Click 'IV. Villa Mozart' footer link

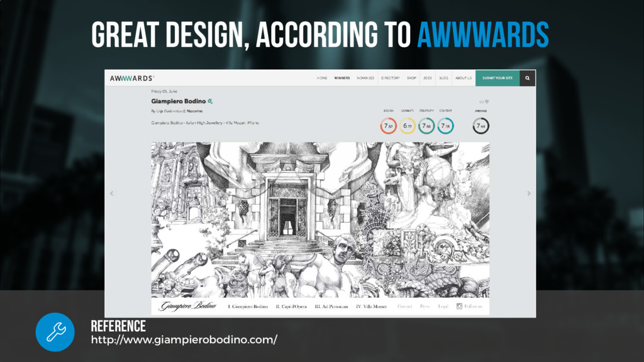pyautogui.click(x=371, y=307)
